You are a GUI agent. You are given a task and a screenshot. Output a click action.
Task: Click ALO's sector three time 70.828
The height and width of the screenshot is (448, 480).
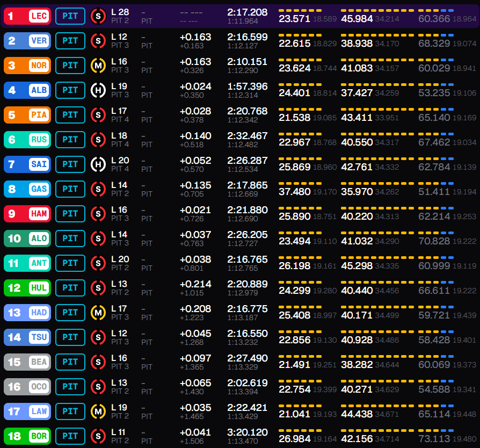click(434, 241)
